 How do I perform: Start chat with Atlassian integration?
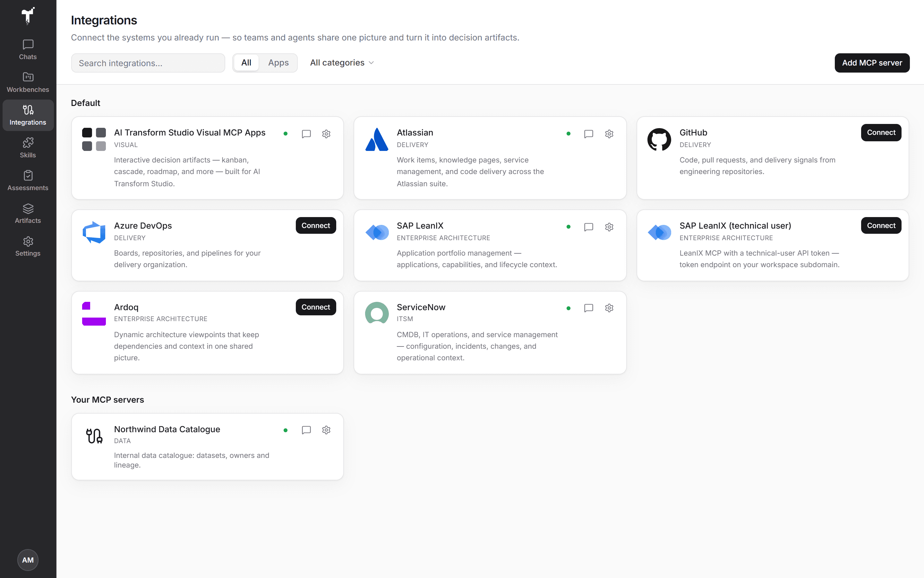coord(589,134)
